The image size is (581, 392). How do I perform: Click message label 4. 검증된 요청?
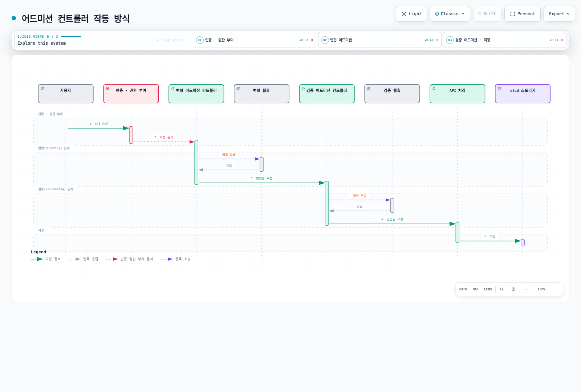coord(392,219)
